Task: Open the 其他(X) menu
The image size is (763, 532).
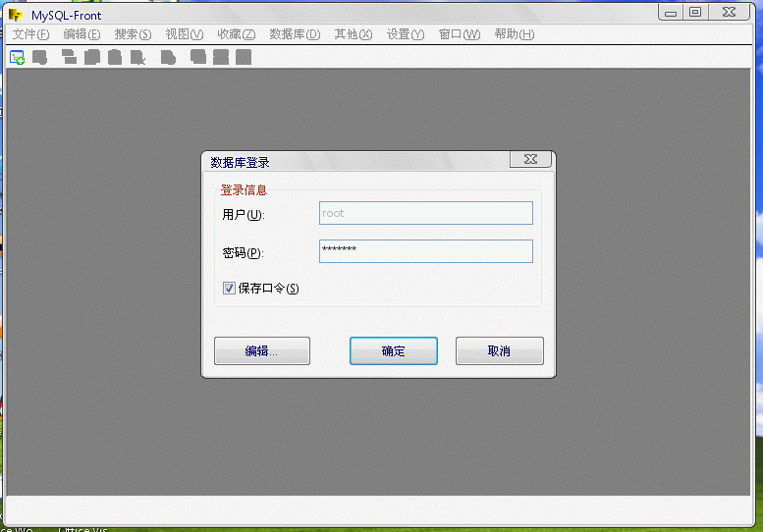Action: click(x=354, y=34)
